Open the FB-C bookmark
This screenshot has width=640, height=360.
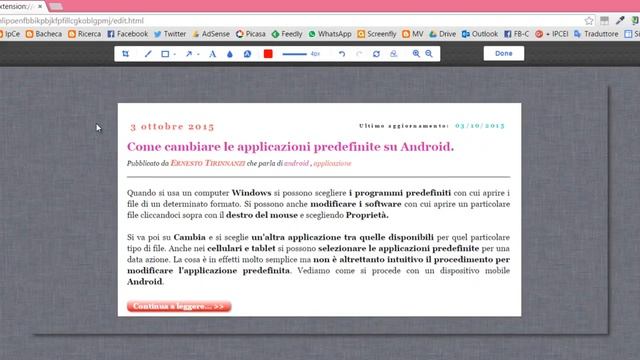[516, 34]
